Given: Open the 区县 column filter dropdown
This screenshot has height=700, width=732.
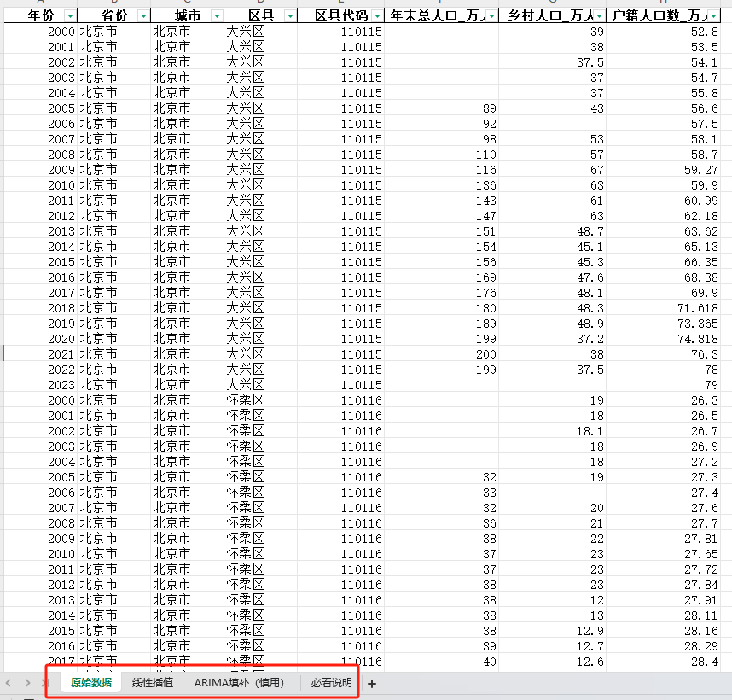Looking at the screenshot, I should pyautogui.click(x=290, y=16).
